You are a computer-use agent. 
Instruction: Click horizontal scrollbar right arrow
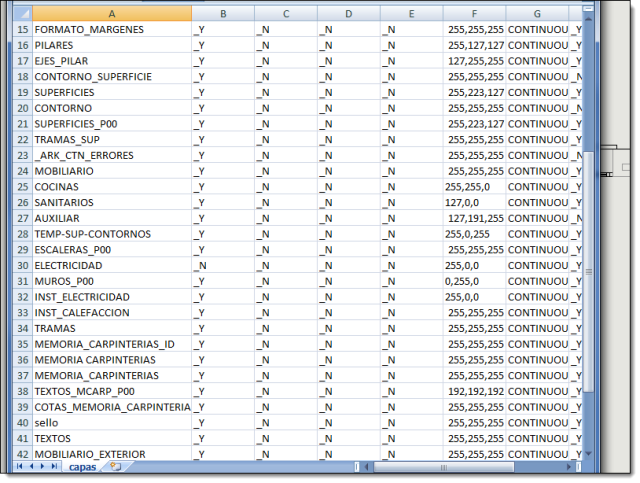(569, 466)
